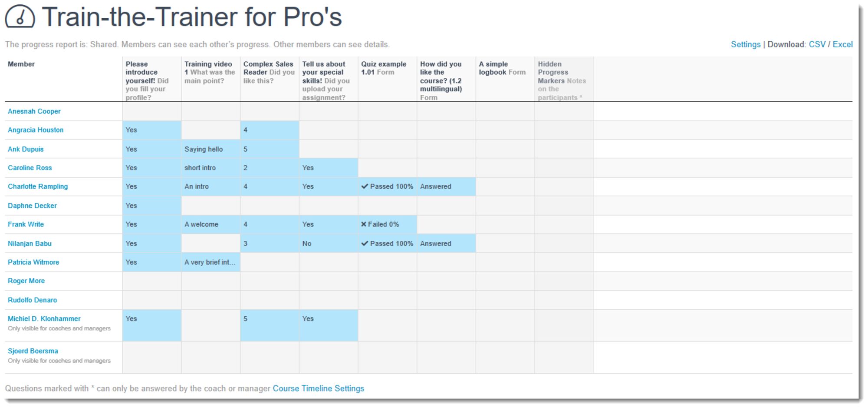Click the Member column header
Screen dimensions: 868x408
(x=21, y=63)
